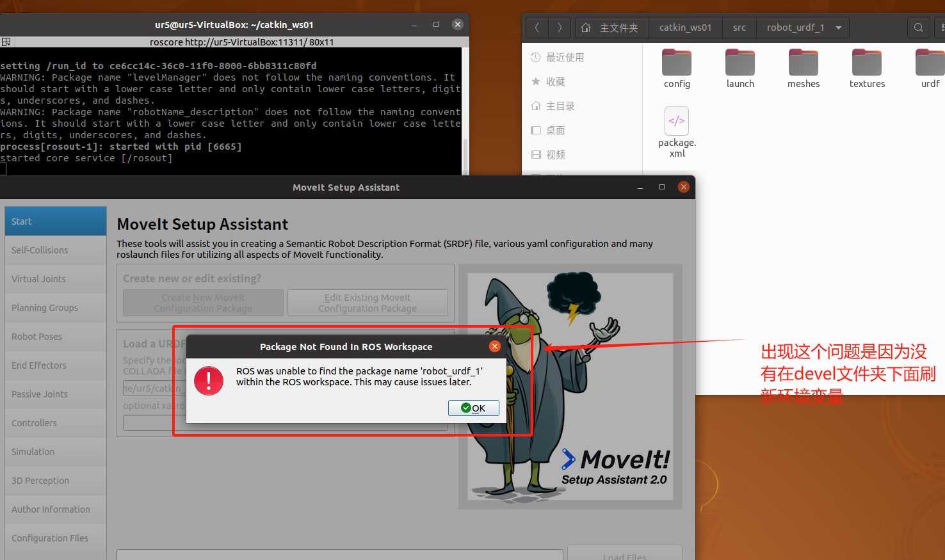Maximize the terminal window

[436, 24]
